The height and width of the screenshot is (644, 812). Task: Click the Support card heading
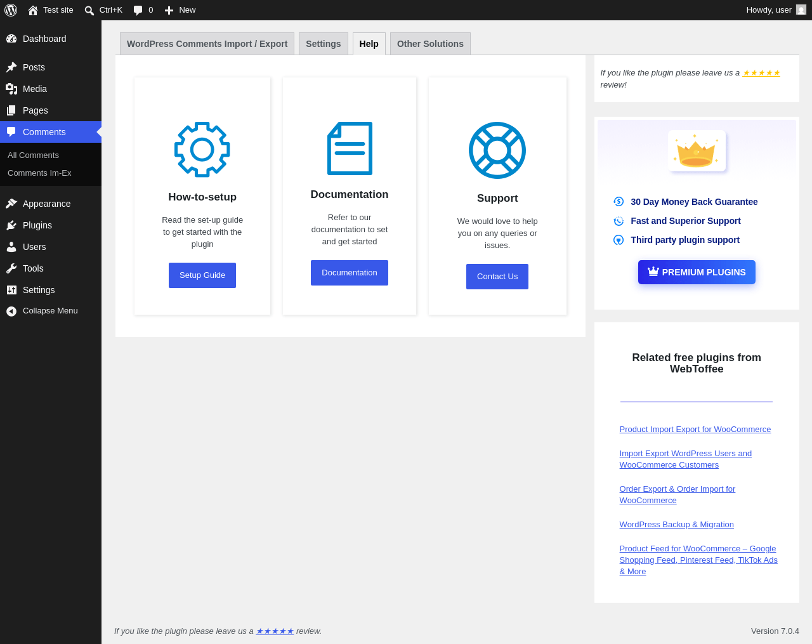[x=497, y=199]
